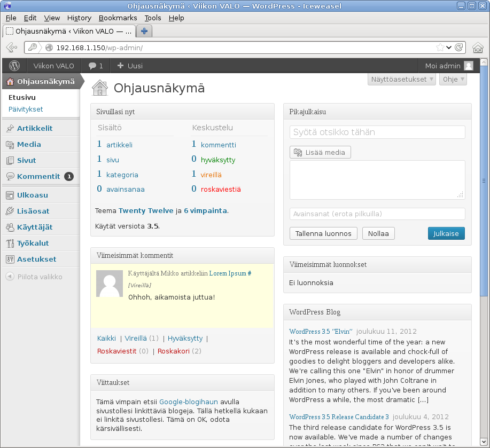The image size is (490, 448).
Task: Click the Julkaise publish button
Action: pos(446,233)
